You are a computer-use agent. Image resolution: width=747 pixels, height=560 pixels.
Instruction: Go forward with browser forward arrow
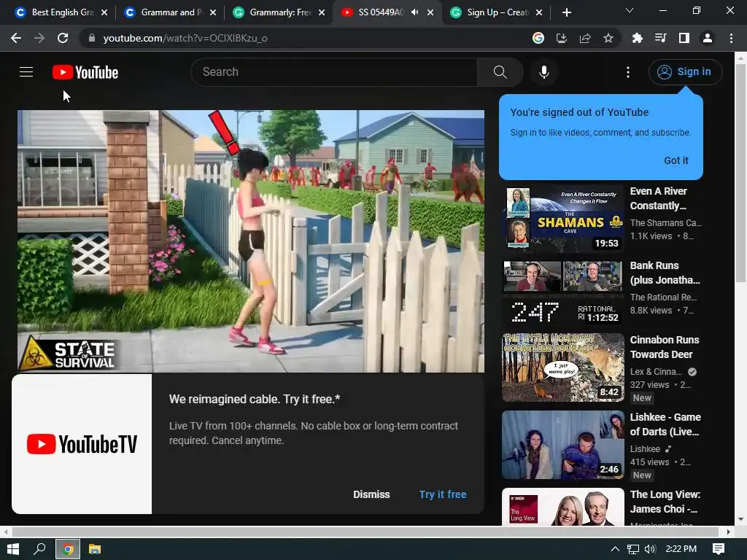[39, 38]
